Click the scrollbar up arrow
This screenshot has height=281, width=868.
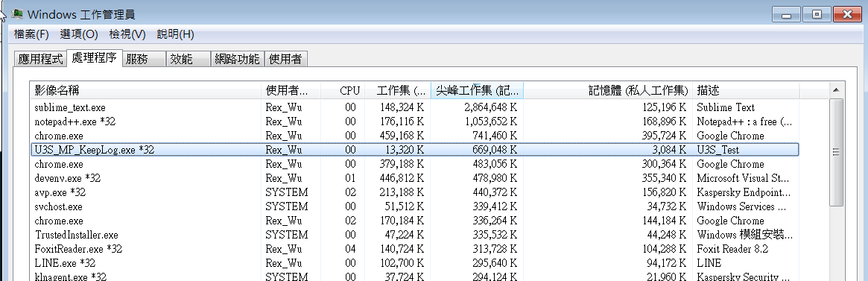(836, 89)
